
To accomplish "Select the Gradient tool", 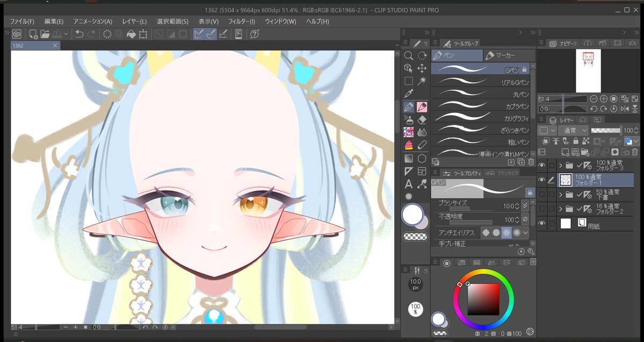I will click(x=408, y=158).
